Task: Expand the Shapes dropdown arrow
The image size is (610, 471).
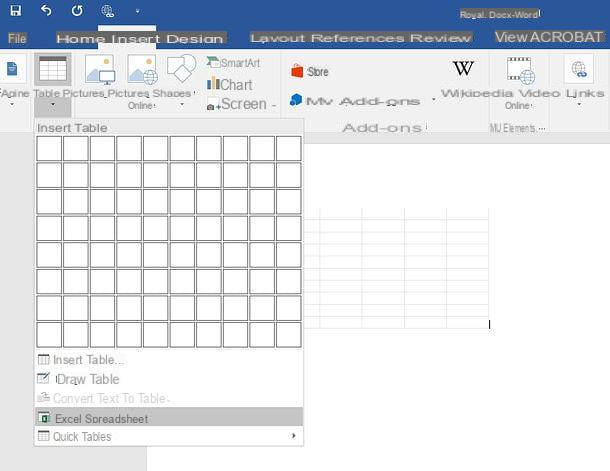Action: (x=182, y=105)
